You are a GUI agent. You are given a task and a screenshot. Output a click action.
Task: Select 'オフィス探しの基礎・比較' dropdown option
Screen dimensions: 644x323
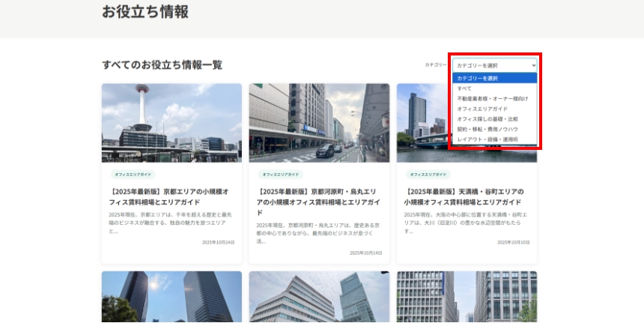(487, 118)
